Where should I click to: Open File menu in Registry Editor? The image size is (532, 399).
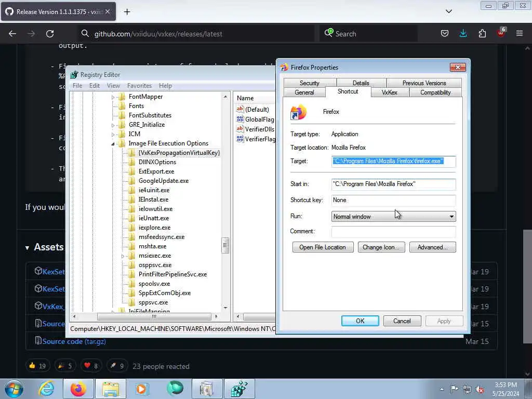click(x=77, y=86)
